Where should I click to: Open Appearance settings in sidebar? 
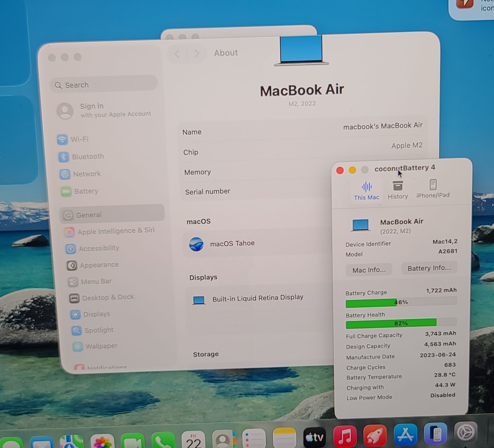[x=93, y=265]
